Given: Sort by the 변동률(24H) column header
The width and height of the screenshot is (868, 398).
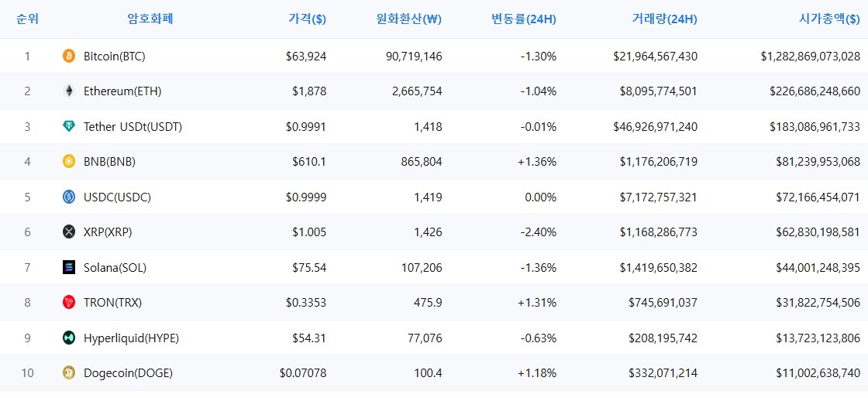Looking at the screenshot, I should [524, 19].
